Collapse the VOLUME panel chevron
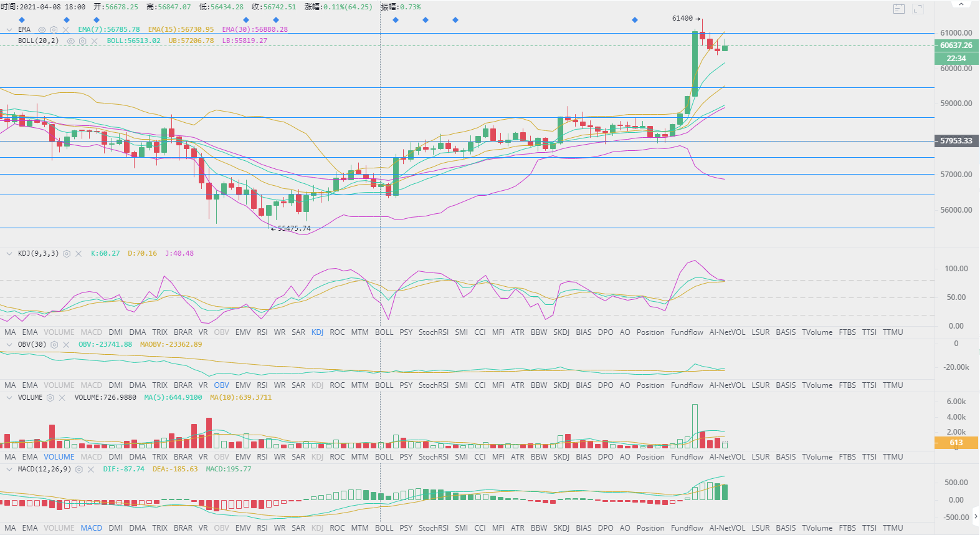980x535 pixels. pos(9,398)
